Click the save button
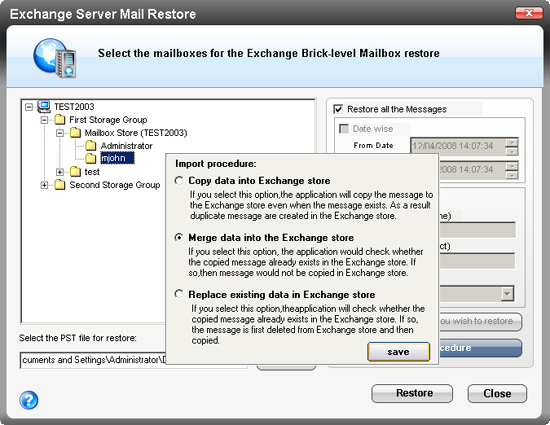 click(398, 352)
